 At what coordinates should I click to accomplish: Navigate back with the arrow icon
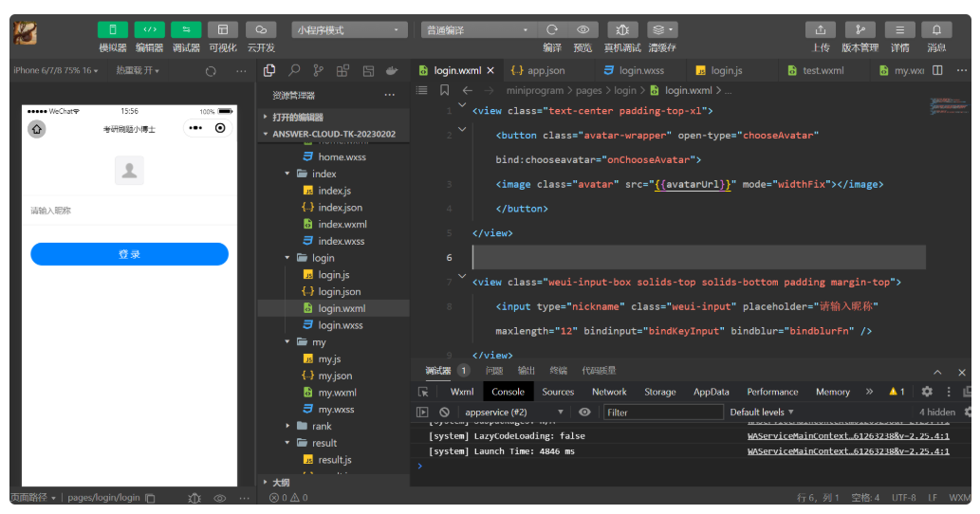(x=468, y=90)
